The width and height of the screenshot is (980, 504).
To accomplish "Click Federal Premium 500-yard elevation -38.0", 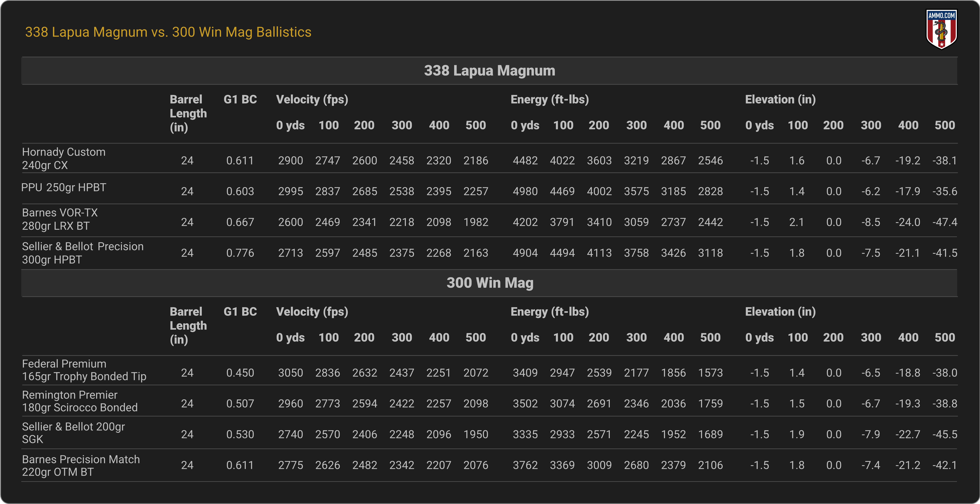I will point(945,373).
